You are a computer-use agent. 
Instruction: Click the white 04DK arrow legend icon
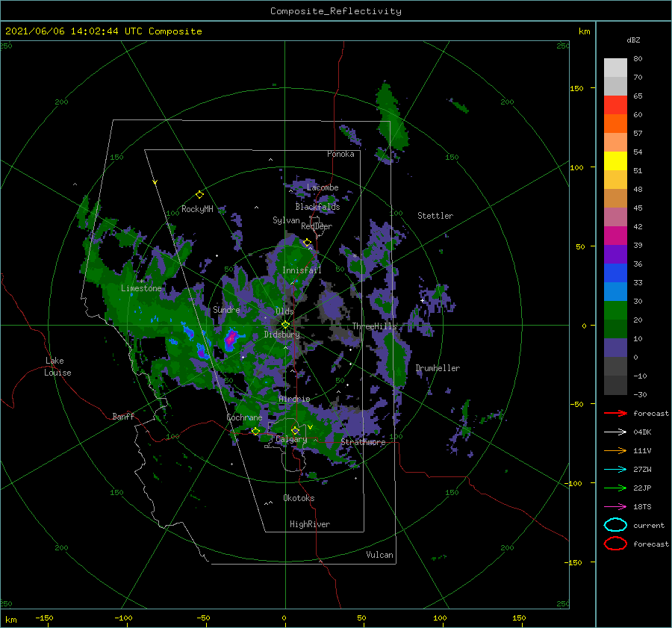pyautogui.click(x=615, y=432)
